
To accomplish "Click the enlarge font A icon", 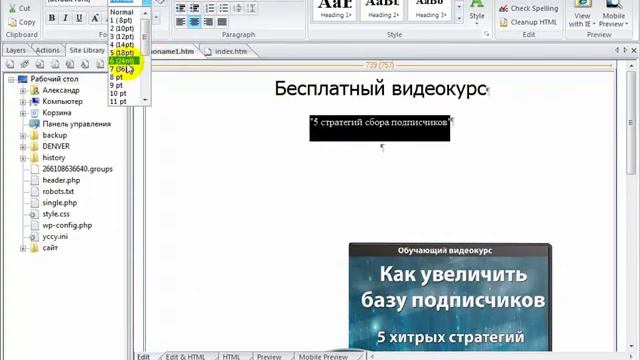I will (95, 18).
